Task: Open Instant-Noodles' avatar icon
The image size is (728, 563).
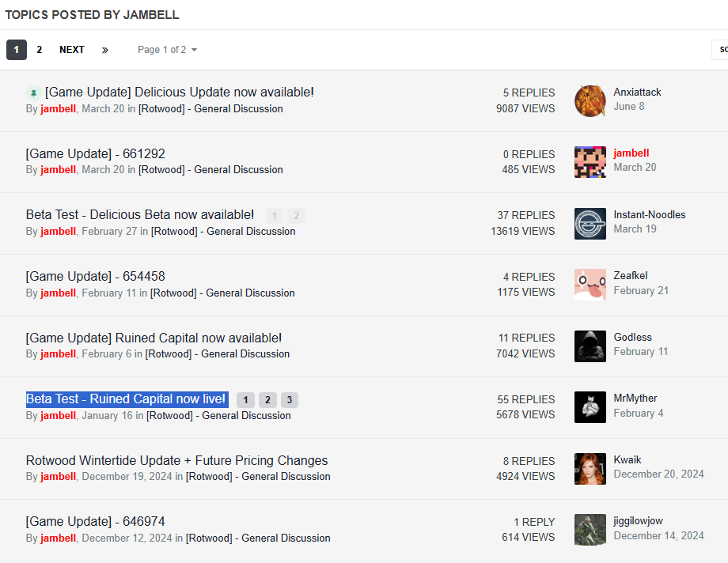Action: (590, 223)
